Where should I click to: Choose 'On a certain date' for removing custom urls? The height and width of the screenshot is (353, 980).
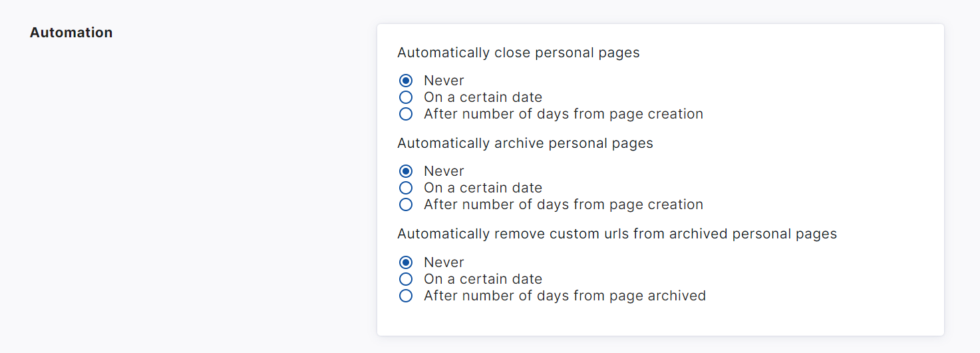click(406, 279)
